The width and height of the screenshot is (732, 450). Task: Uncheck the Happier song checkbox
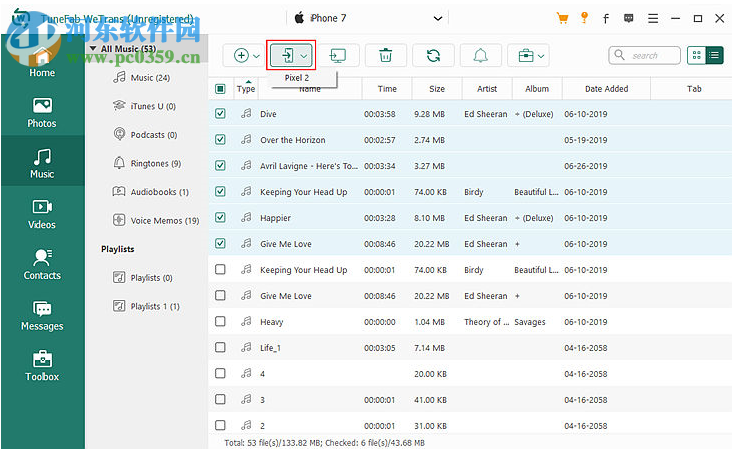220,218
